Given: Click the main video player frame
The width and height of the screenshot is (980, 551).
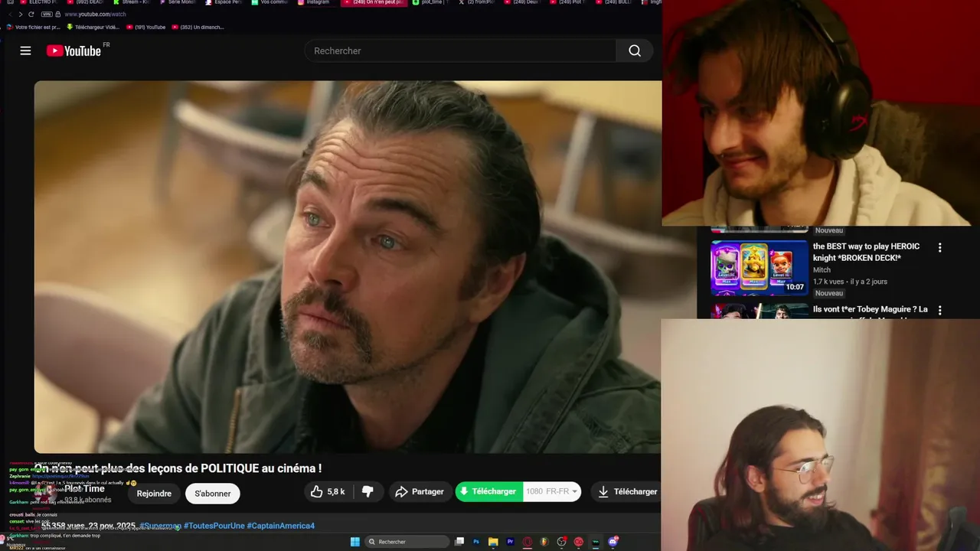Looking at the screenshot, I should coord(348,267).
